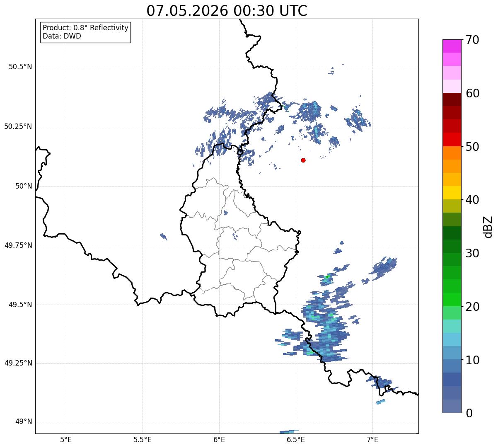Select the 49.25°N latitude label
The width and height of the screenshot is (498, 448).
pos(18,363)
